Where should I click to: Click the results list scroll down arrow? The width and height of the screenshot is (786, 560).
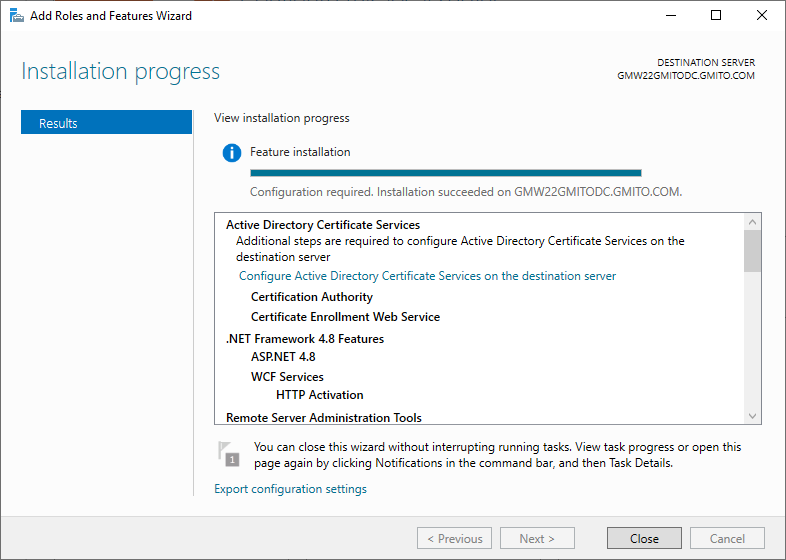click(x=752, y=416)
